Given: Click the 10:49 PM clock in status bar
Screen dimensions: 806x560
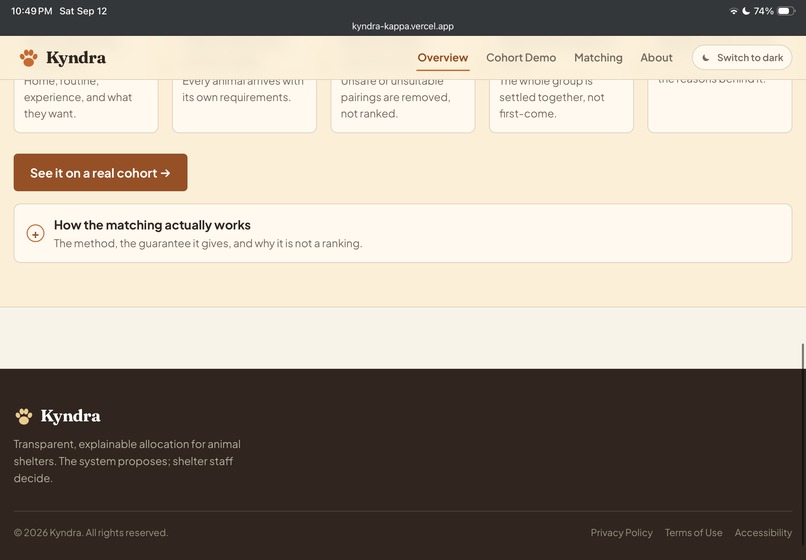Looking at the screenshot, I should tap(31, 11).
